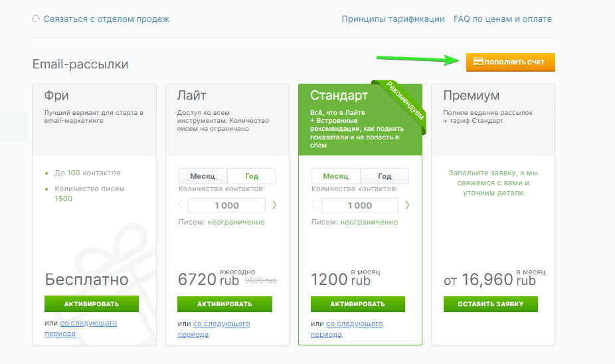The image size is (615, 364).
Task: Click the contacts count field in Стандарт
Action: click(x=360, y=205)
